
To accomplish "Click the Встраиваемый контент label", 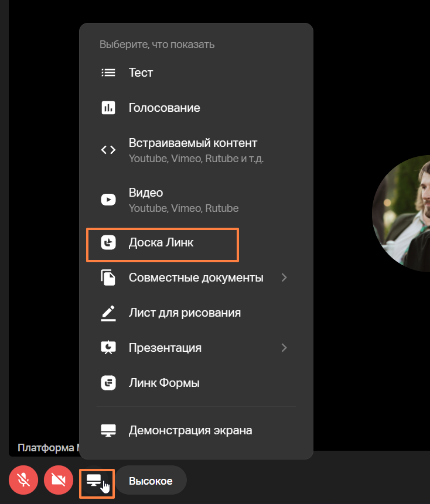I will tap(193, 143).
